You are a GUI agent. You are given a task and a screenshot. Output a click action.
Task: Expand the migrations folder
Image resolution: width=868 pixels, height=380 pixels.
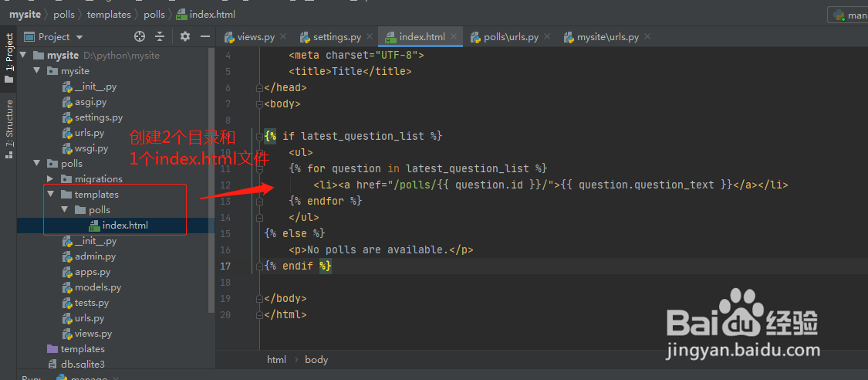tap(50, 179)
